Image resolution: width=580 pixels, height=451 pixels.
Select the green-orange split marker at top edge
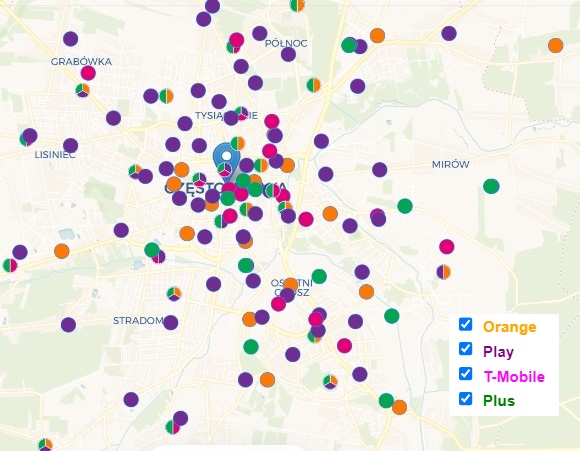(297, 5)
